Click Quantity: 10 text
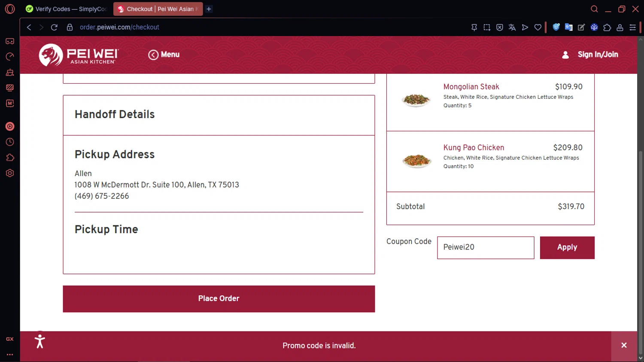 459,166
